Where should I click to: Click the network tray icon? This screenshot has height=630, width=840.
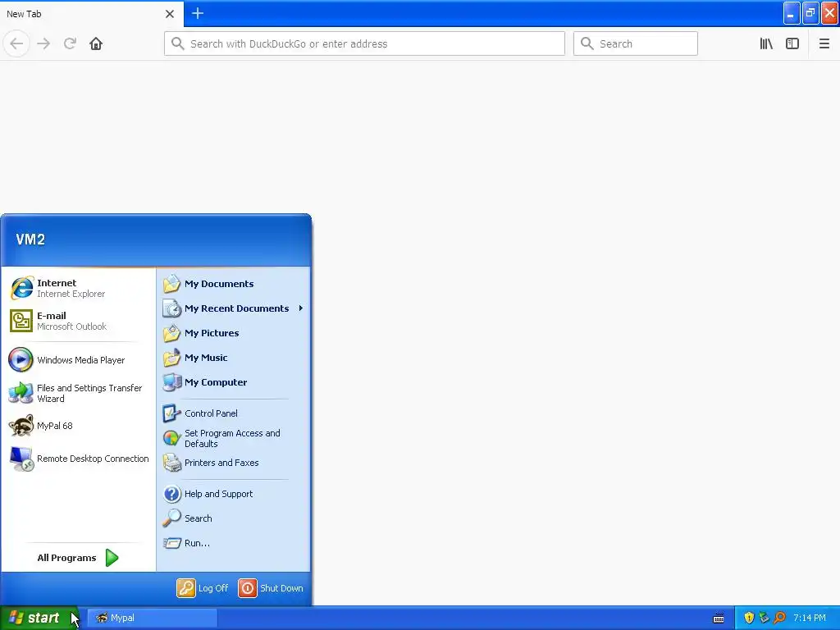764,618
